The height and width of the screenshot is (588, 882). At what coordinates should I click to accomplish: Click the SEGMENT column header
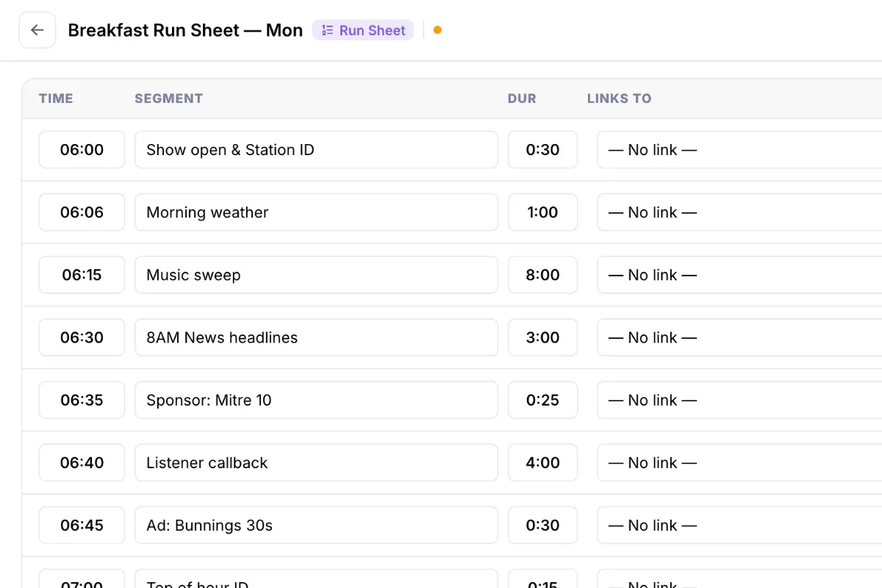point(168,98)
